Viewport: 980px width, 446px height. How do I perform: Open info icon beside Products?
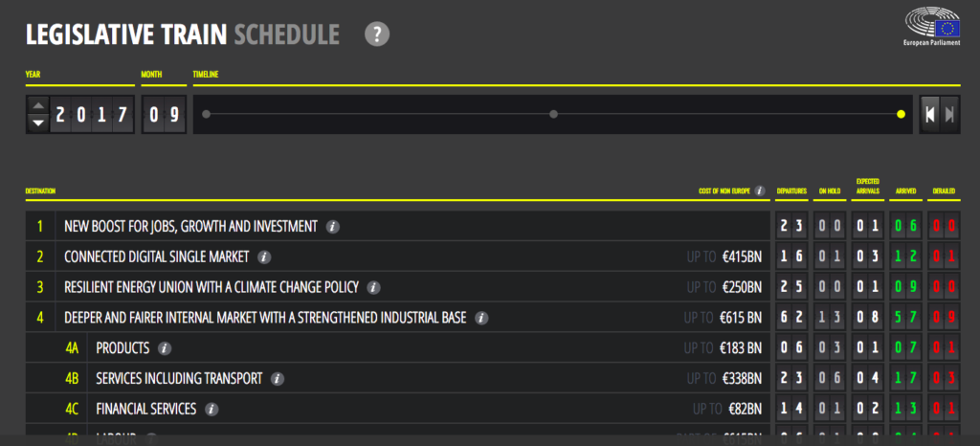(165, 348)
